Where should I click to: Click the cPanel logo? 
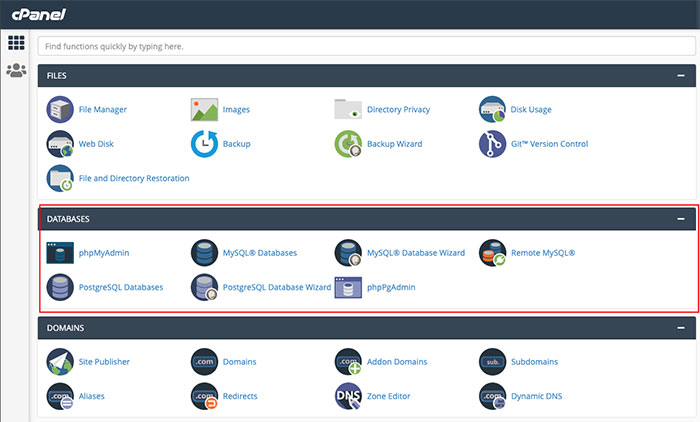(39, 15)
